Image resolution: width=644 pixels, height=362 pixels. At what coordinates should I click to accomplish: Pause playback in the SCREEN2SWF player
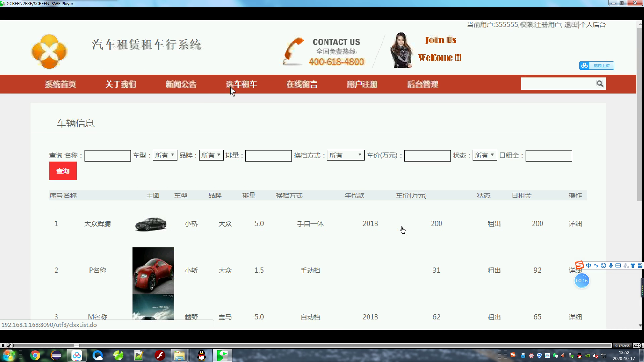coord(3,346)
